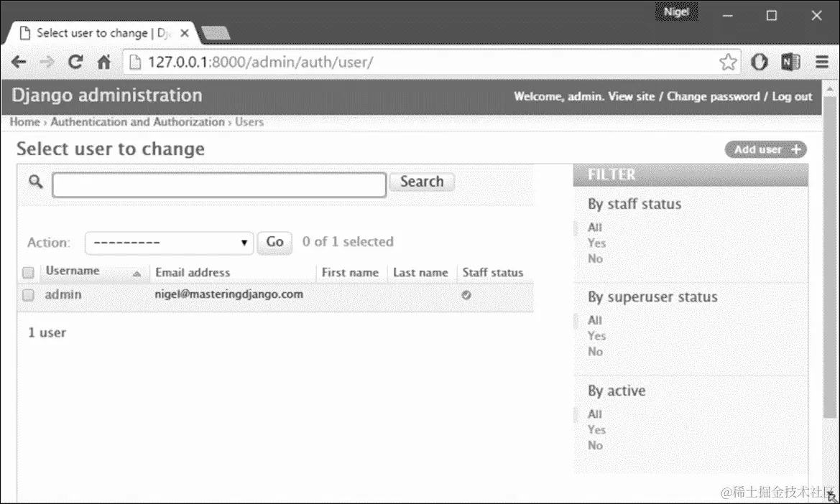Go to the browser home page icon

coord(104,62)
